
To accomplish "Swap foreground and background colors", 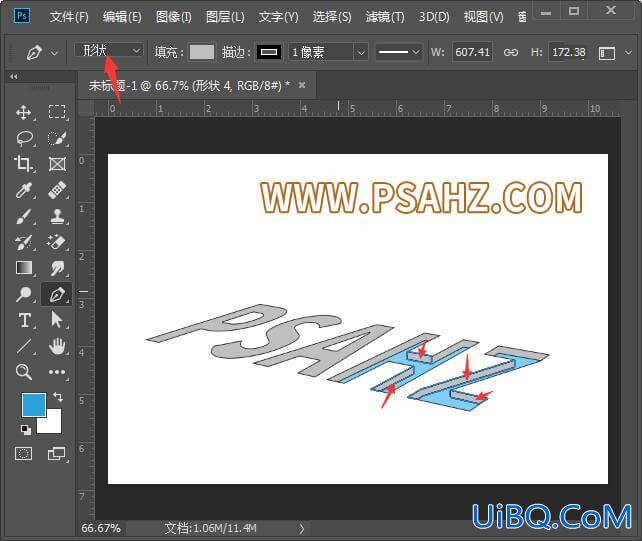I will point(58,396).
